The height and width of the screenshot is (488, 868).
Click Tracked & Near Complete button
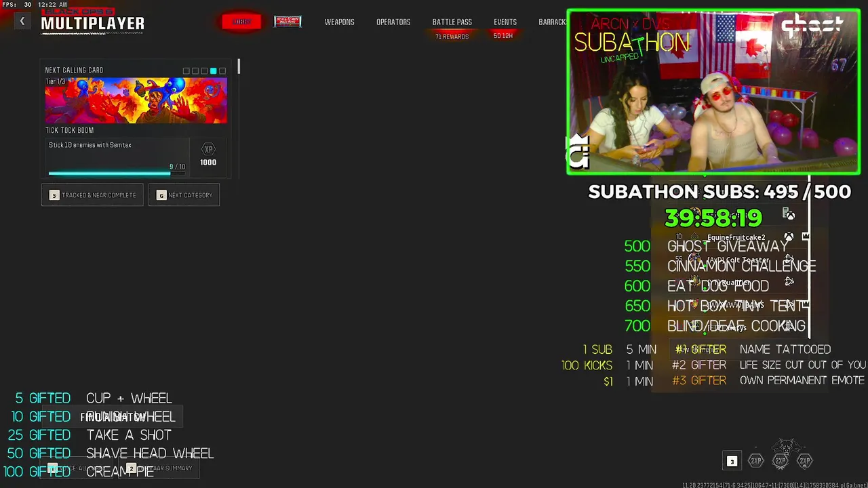tap(92, 195)
